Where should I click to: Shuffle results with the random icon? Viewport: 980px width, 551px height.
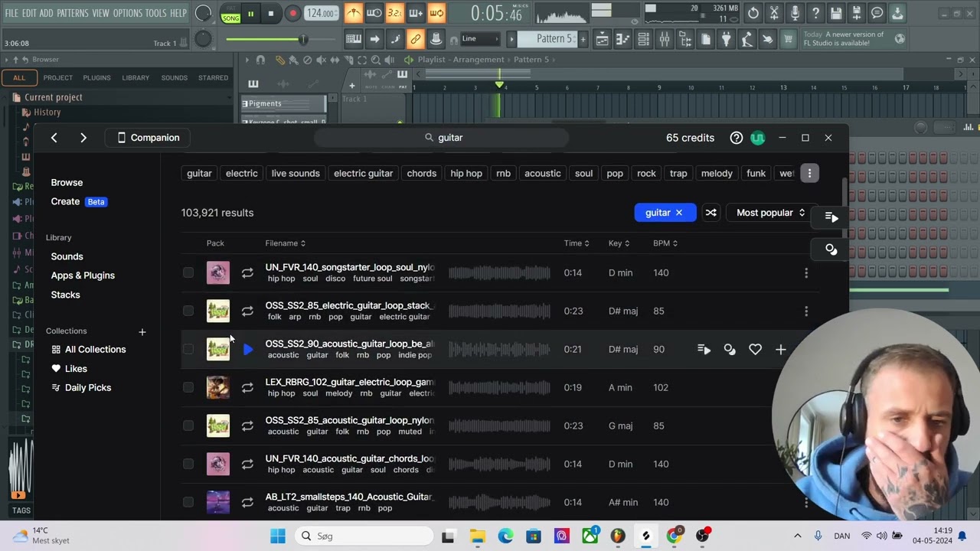(x=711, y=213)
